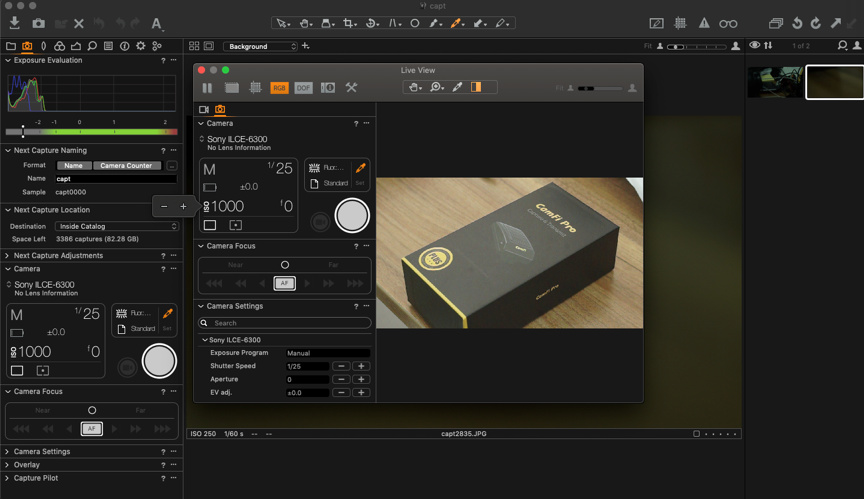The width and height of the screenshot is (864, 499).
Task: Click the Copy adjustments up-arrow icon
Action: coord(836,23)
